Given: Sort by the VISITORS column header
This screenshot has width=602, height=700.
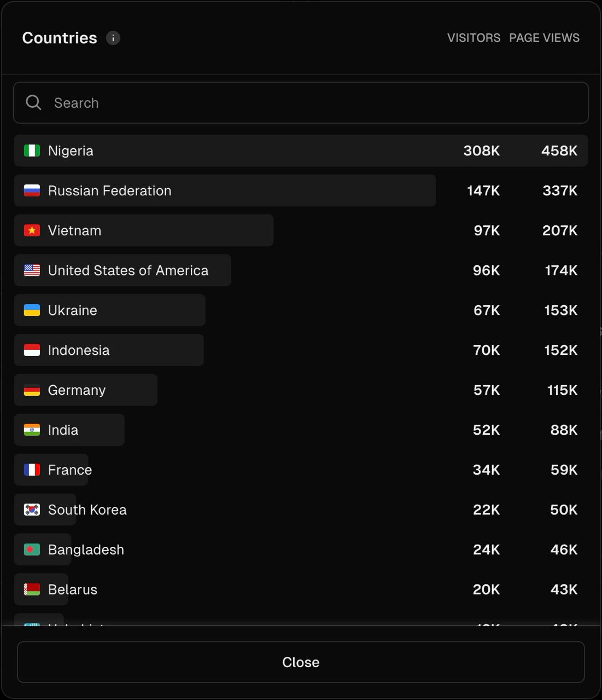Looking at the screenshot, I should pos(474,38).
